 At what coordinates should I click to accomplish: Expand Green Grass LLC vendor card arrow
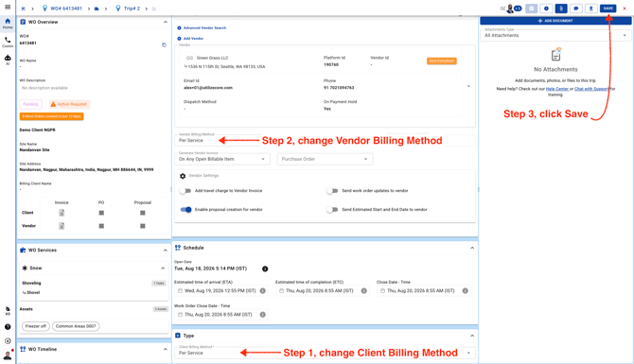(468, 86)
